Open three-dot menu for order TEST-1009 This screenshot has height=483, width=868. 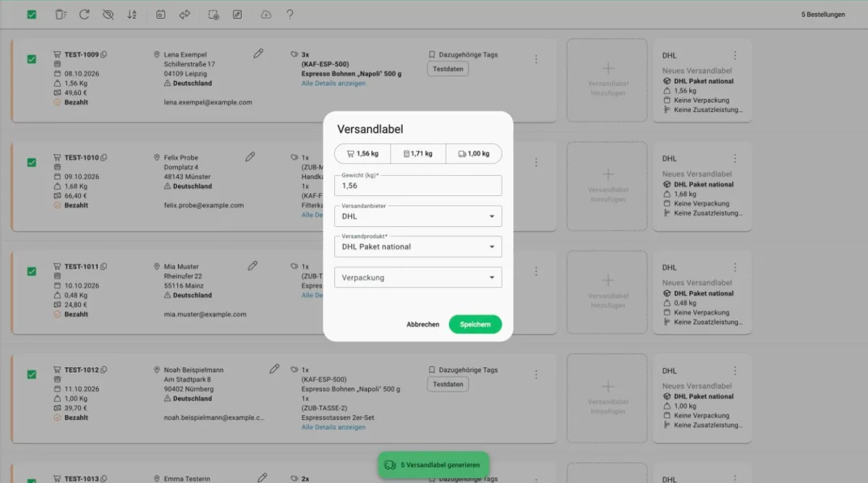tap(536, 59)
